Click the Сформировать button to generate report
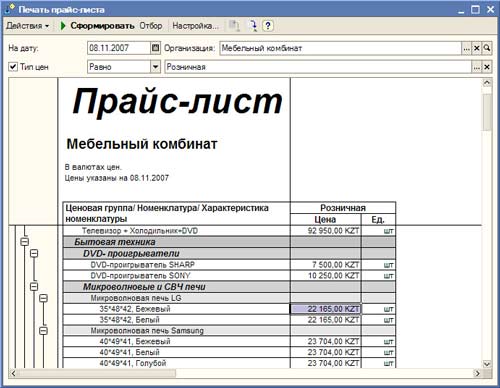Viewport: 500px width, 388px height. pos(97,26)
